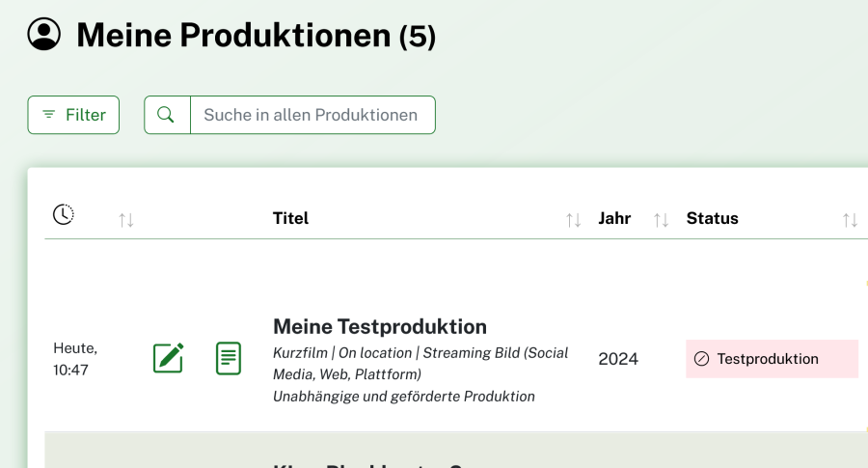Open the Filter options
This screenshot has height=468, width=868.
73,115
